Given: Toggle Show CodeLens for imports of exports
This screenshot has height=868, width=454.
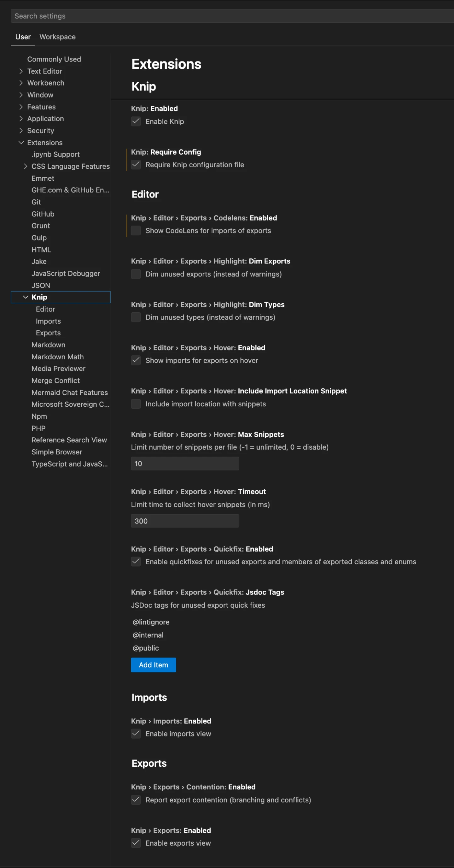Looking at the screenshot, I should tap(136, 230).
